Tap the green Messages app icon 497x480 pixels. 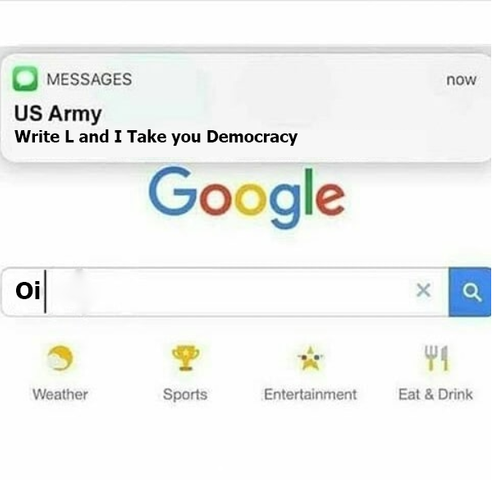[x=25, y=79]
